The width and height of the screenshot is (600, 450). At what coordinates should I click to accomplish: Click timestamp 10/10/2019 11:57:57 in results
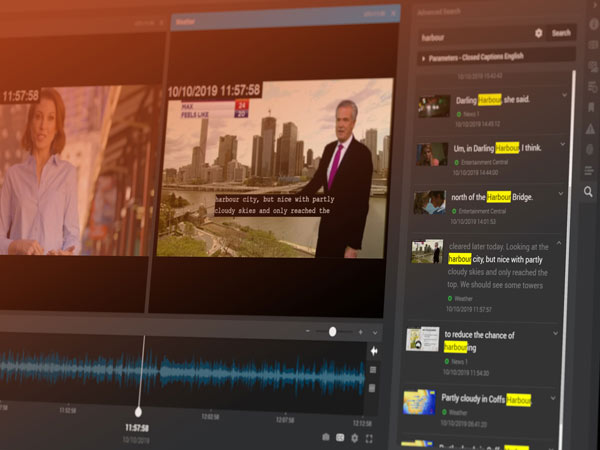pyautogui.click(x=469, y=309)
